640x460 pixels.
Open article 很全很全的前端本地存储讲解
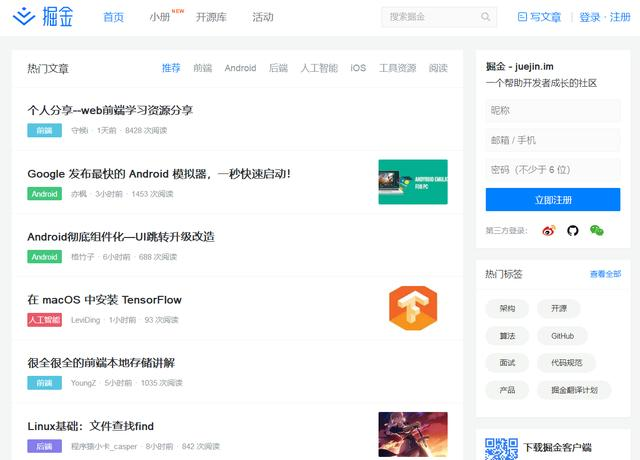coord(101,363)
